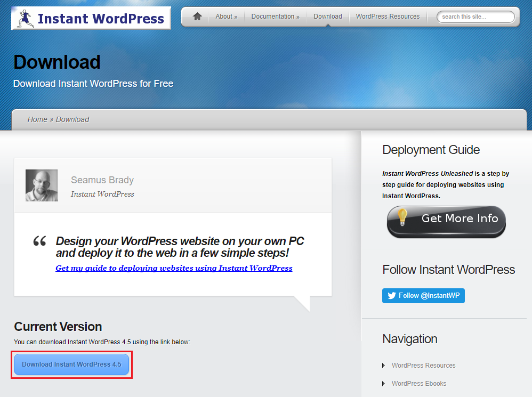Viewport: 532px width, 397px height.
Task: Open the deploying websites guide link
Action: tap(174, 268)
